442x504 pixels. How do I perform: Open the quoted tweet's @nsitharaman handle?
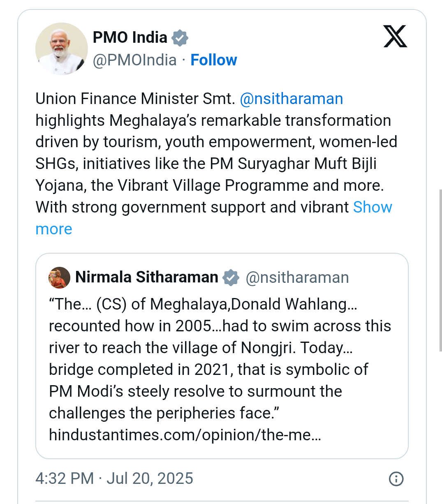(297, 277)
